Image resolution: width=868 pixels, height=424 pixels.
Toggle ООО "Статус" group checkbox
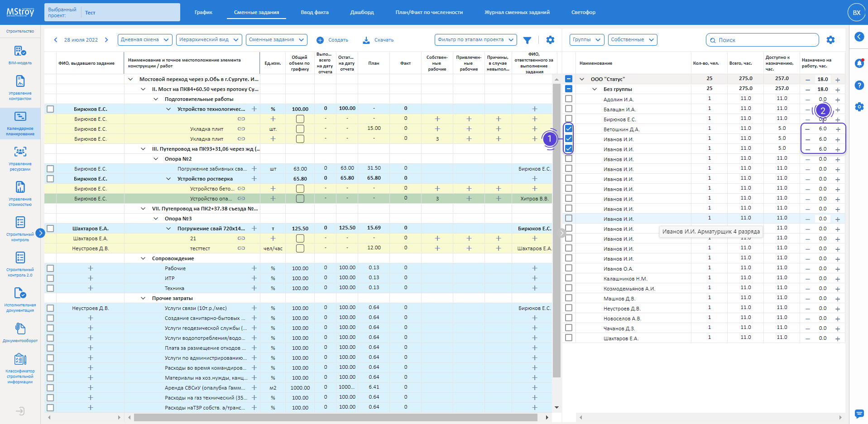(569, 79)
